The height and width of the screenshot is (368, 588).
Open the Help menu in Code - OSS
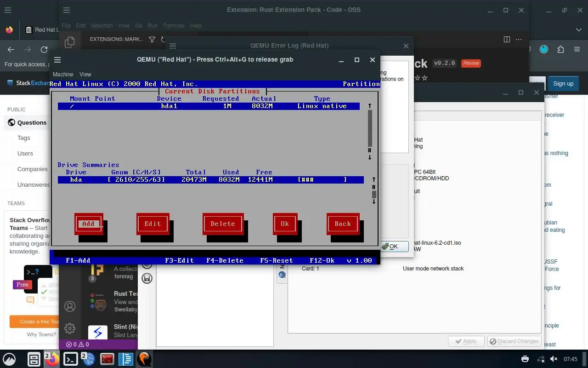pos(196,26)
